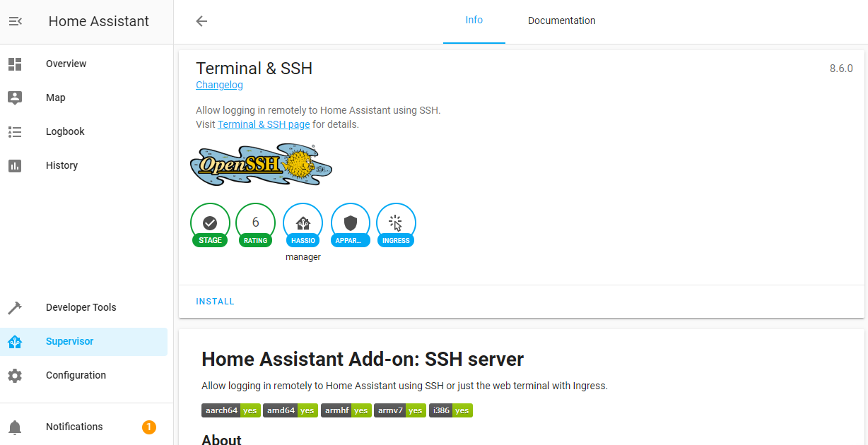Click the Hassio manager badge
Screen dimensions: 868x445
pos(303,226)
